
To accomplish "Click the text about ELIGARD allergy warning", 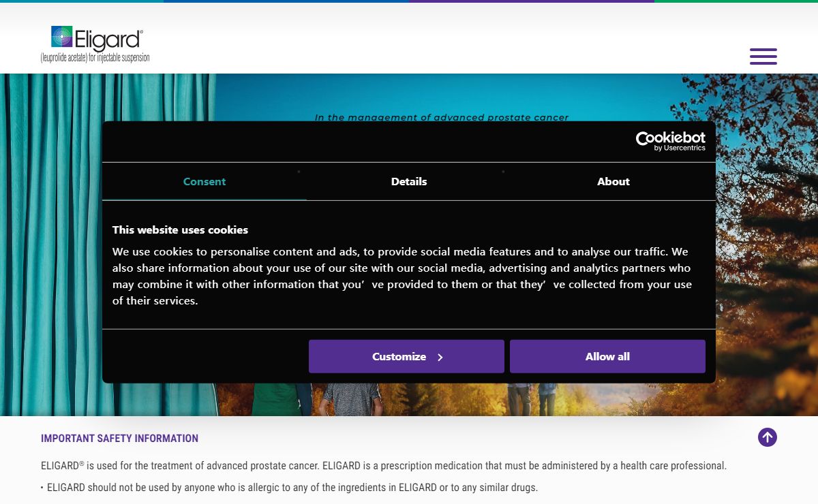I will [292, 488].
